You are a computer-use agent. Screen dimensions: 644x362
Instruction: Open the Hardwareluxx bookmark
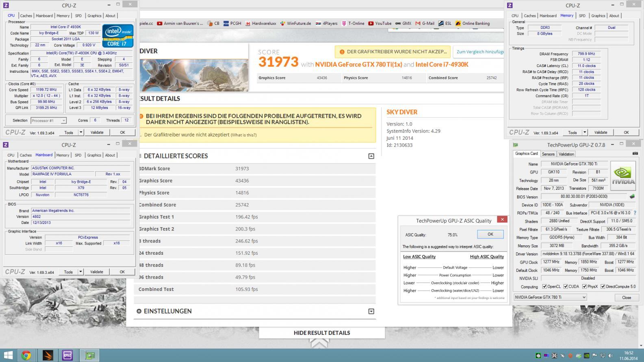[x=260, y=24]
